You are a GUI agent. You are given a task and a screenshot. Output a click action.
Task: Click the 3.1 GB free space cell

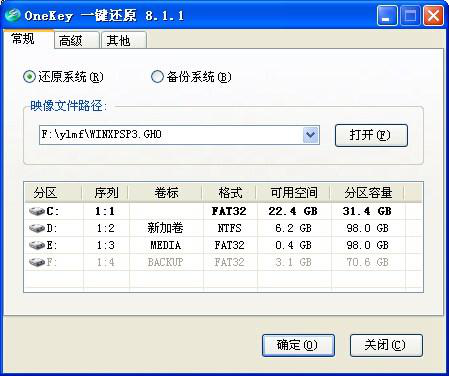tap(294, 262)
